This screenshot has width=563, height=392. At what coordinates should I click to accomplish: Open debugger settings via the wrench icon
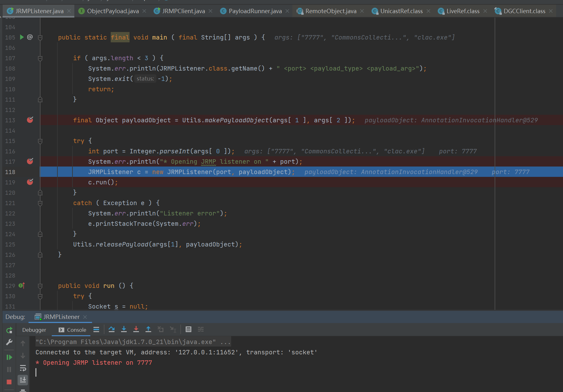point(9,342)
